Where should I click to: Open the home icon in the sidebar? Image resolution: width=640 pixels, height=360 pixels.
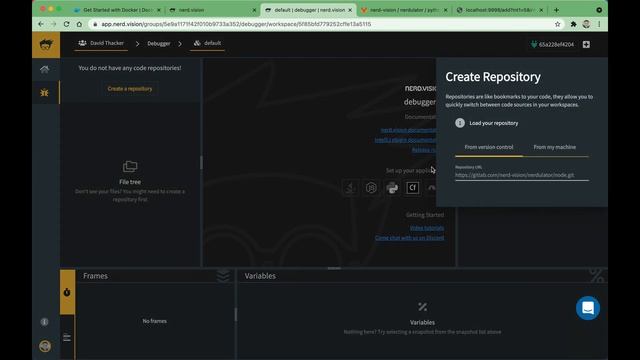click(44, 69)
